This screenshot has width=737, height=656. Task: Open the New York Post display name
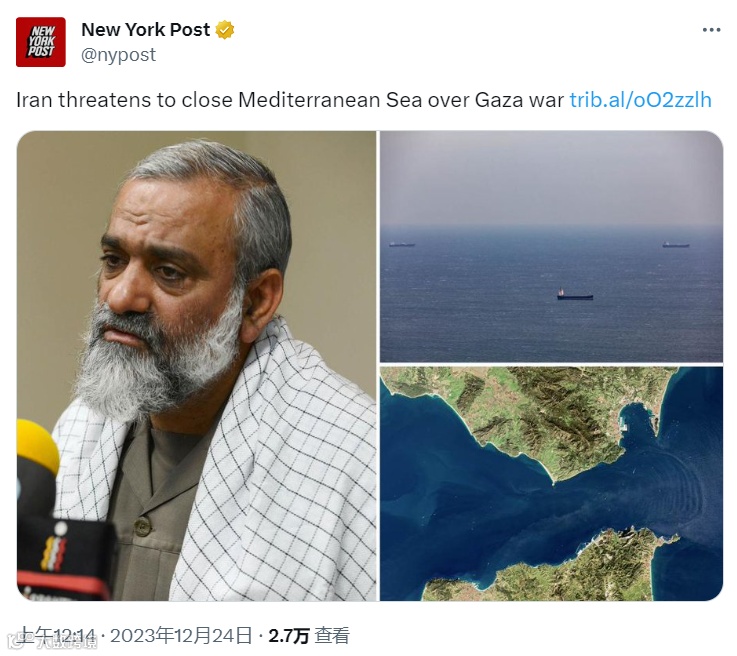click(x=146, y=30)
